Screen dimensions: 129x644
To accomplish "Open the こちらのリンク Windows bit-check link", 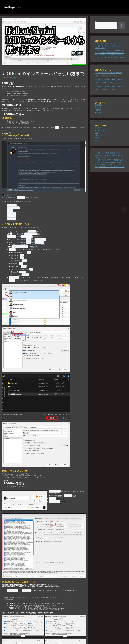I will click(x=35, y=245).
